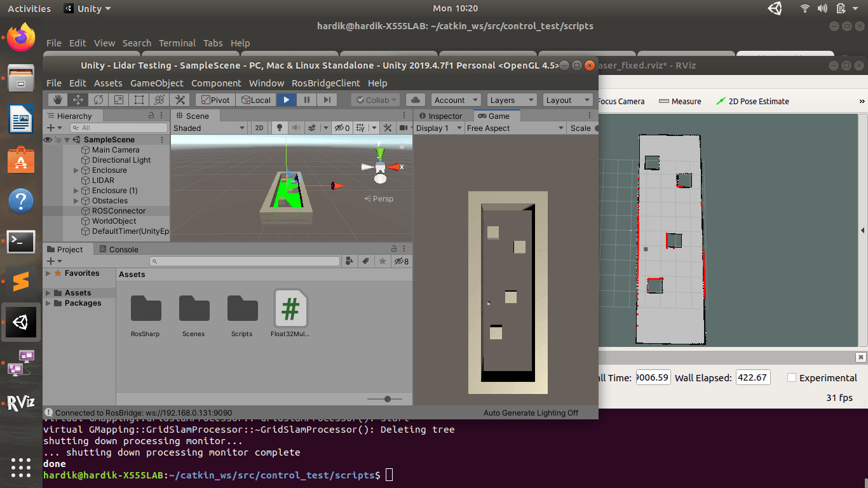Search by label icon in Project
The width and height of the screenshot is (868, 488).
click(365, 261)
